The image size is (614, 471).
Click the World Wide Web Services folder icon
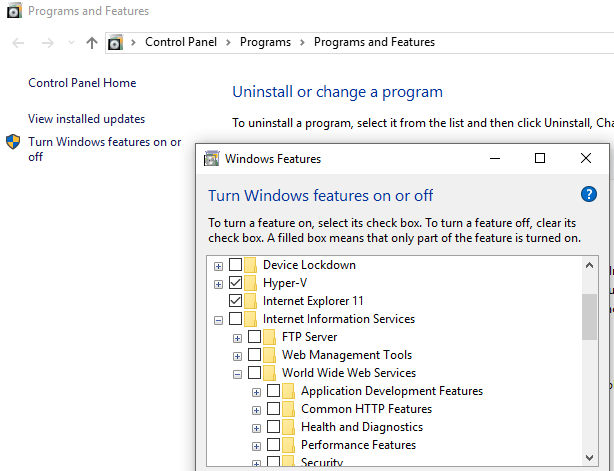coord(270,373)
